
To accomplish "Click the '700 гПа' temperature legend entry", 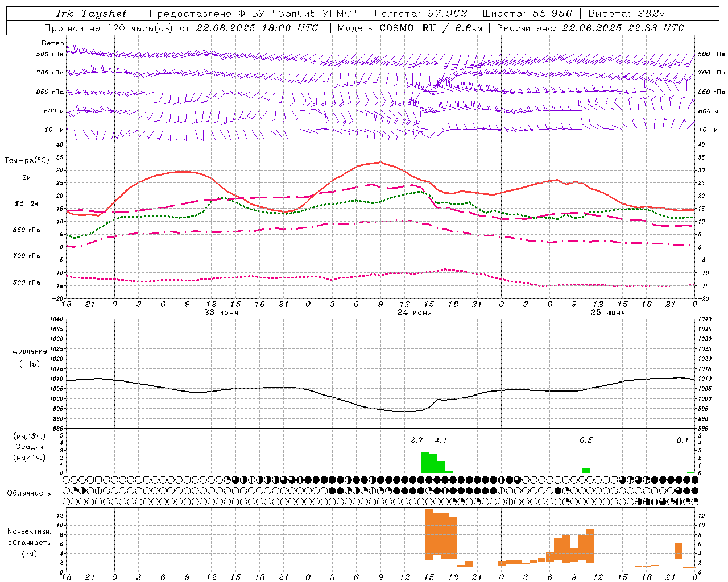I will tap(26, 256).
